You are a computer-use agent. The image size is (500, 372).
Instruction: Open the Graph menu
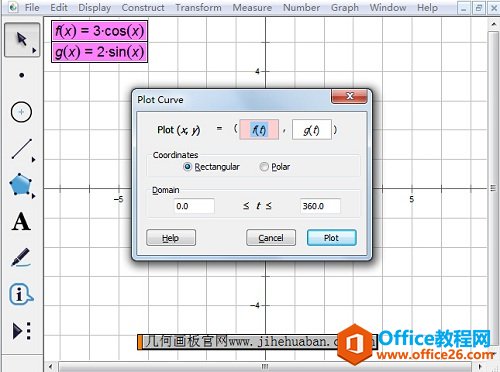[x=345, y=7]
